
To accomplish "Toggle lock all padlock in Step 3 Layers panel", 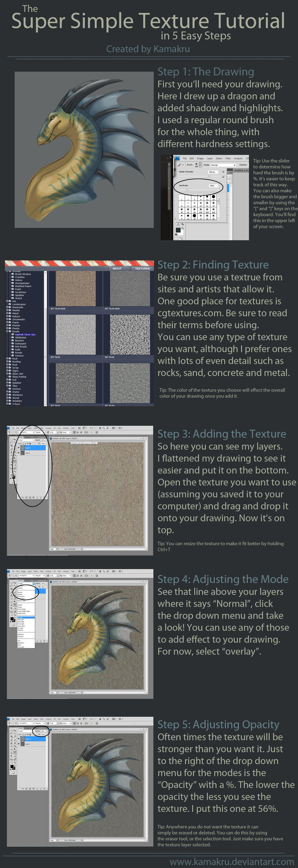I will coord(30,444).
